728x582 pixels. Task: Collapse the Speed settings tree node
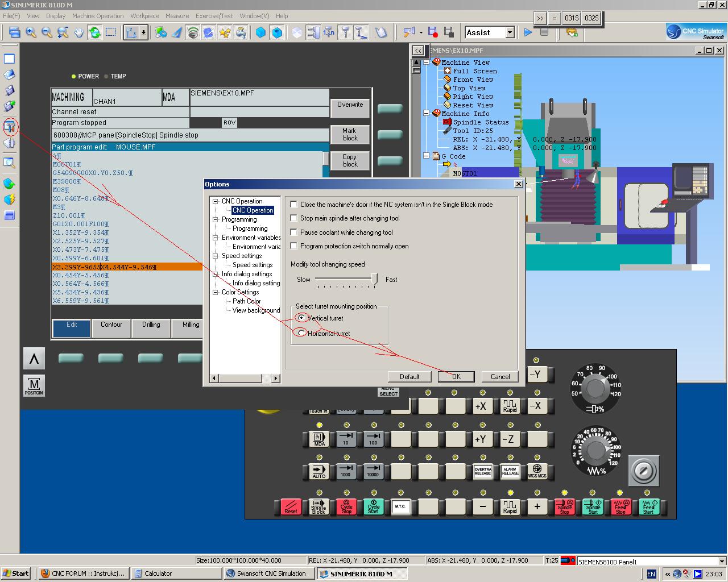coord(216,256)
